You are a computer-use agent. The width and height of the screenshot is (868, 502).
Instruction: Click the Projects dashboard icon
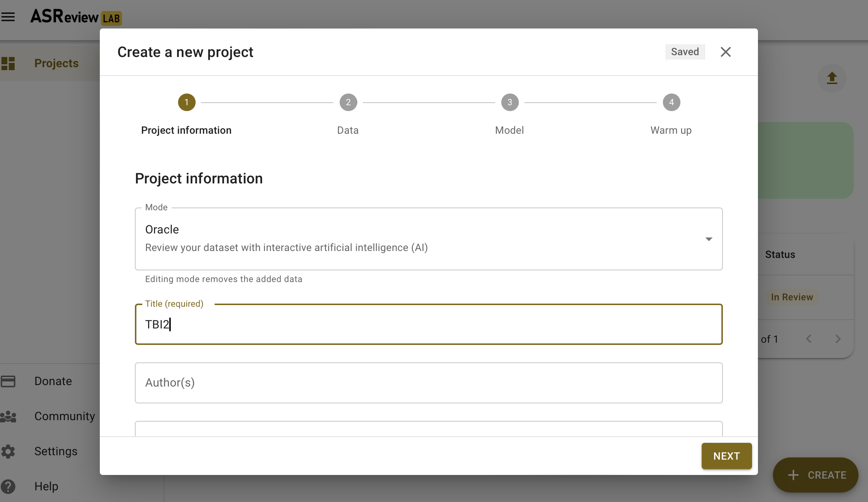click(x=8, y=63)
